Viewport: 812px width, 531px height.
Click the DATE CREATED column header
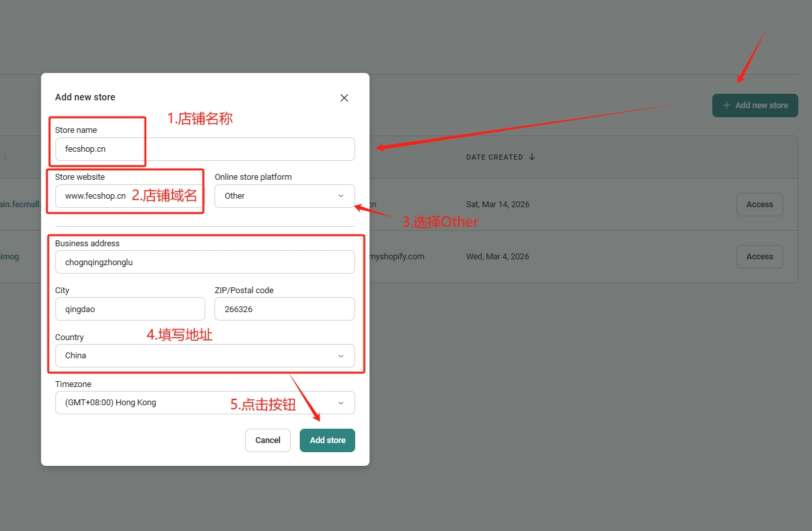coord(494,157)
